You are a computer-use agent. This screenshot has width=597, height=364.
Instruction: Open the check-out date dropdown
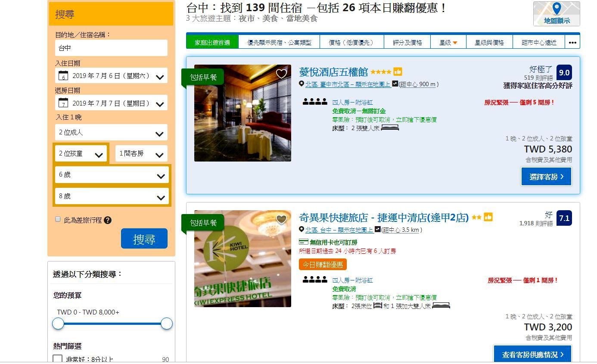click(x=111, y=103)
